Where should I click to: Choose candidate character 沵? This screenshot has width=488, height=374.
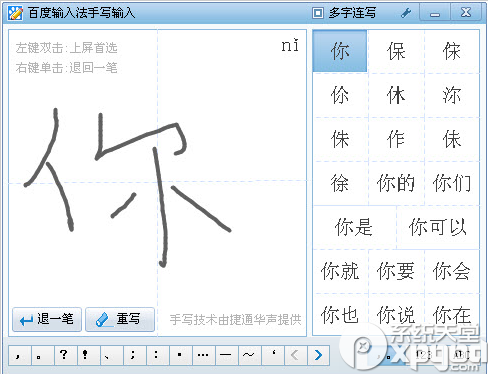point(452,95)
